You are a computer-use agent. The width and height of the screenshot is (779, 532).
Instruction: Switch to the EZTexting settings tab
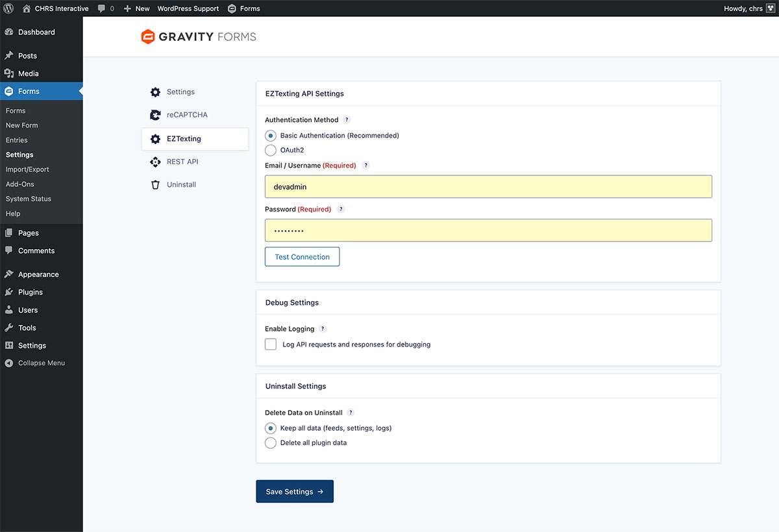coord(184,138)
